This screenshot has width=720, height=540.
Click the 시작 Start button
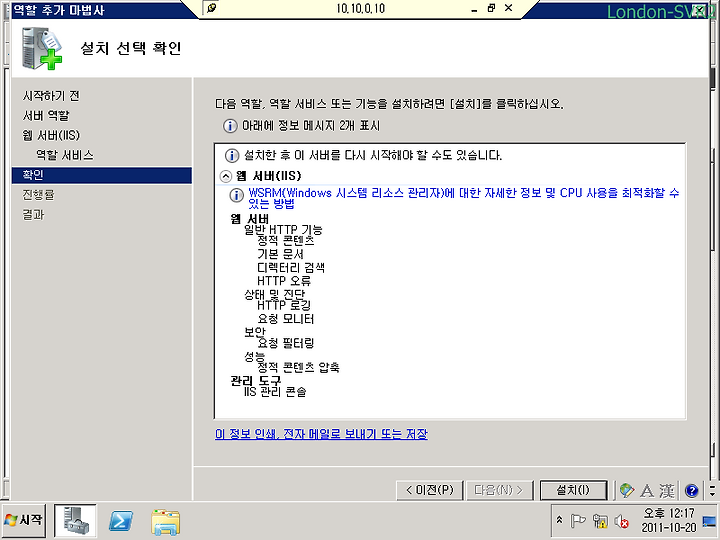pyautogui.click(x=24, y=520)
